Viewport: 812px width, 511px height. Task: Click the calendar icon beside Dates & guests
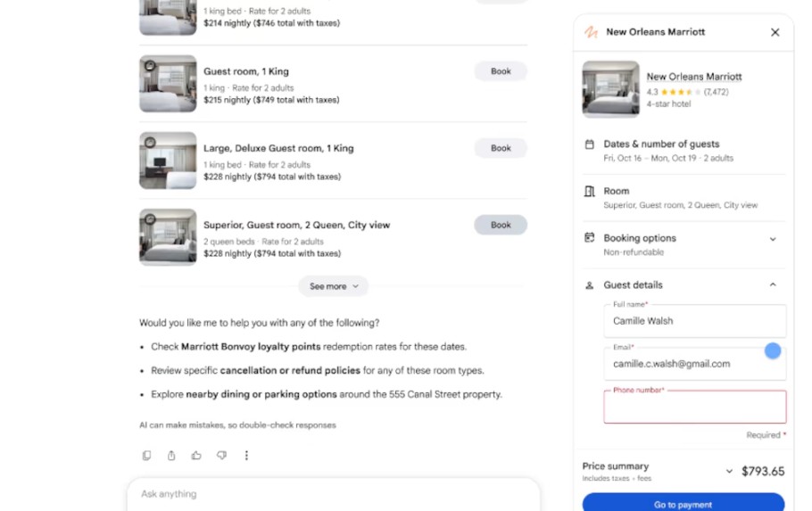click(x=589, y=144)
